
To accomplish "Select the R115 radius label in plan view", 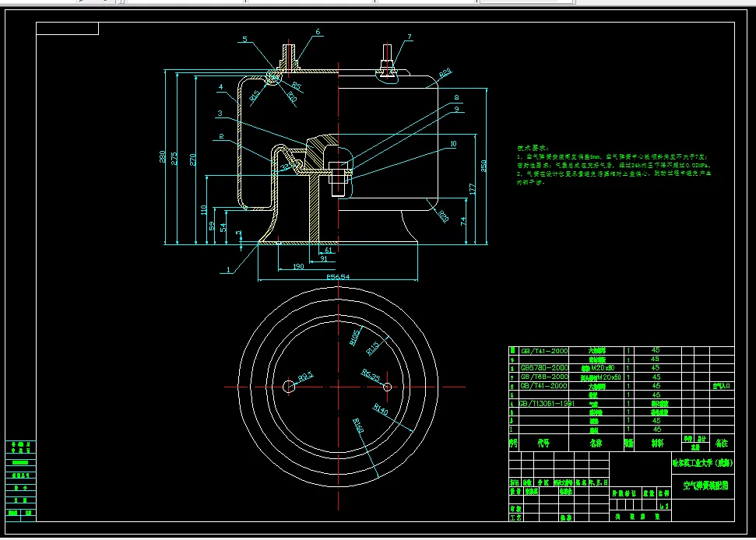I will [373, 349].
